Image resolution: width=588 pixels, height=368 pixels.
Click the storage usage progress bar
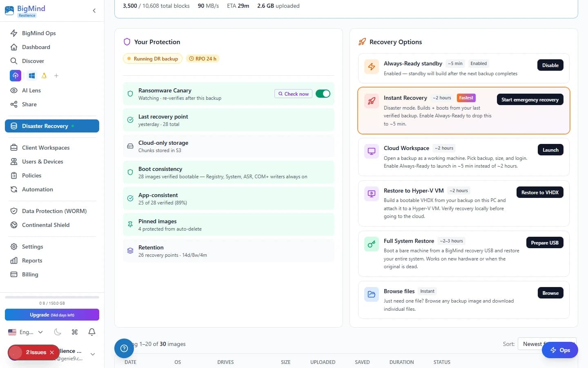(52, 297)
